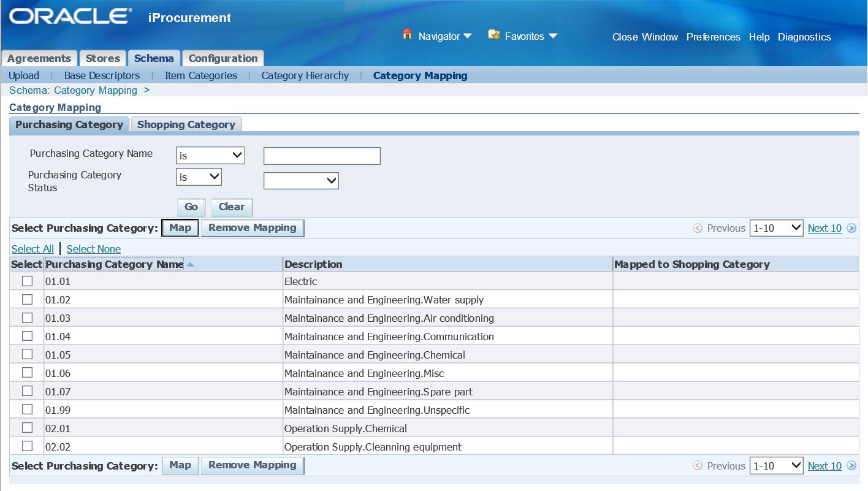Check the 02.02 Cleanning equipment row

[x=27, y=446]
